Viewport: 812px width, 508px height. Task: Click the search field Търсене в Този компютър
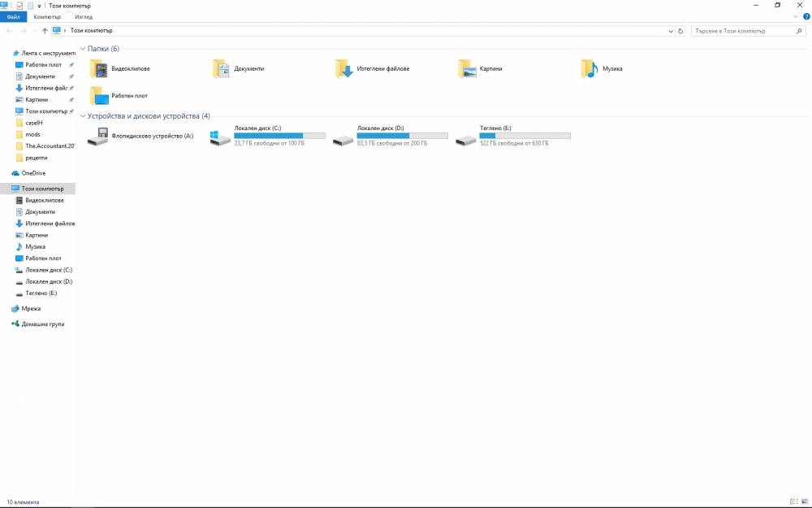[x=744, y=31]
